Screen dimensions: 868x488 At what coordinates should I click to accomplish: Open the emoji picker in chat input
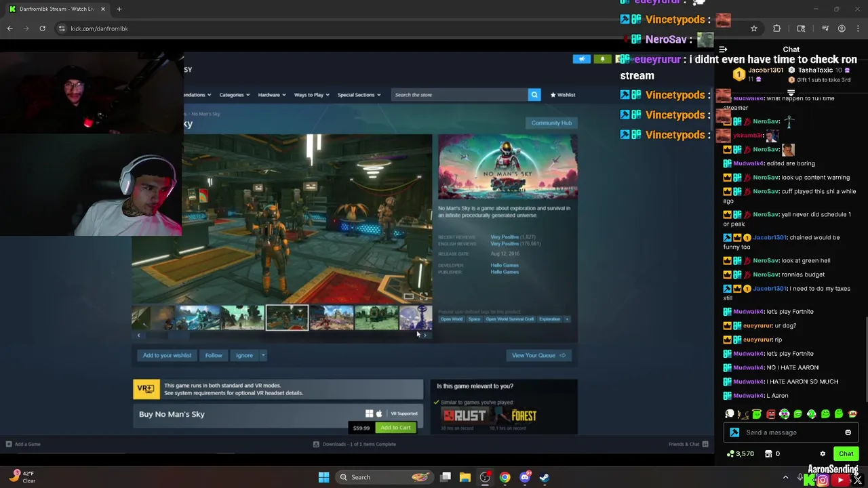point(848,432)
